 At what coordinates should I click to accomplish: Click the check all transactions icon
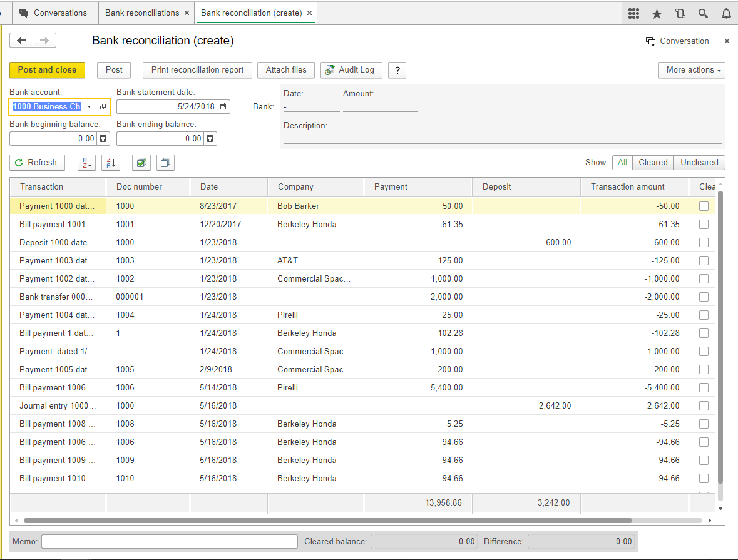(141, 163)
